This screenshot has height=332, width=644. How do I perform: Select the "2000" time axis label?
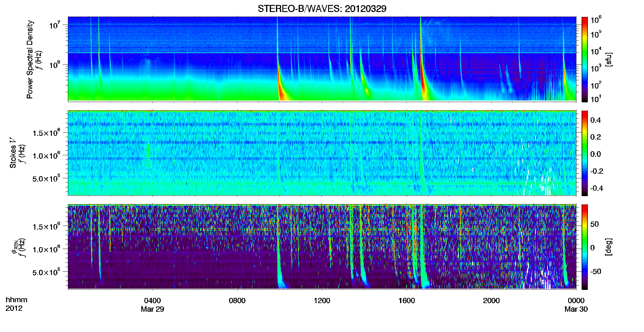(491, 300)
